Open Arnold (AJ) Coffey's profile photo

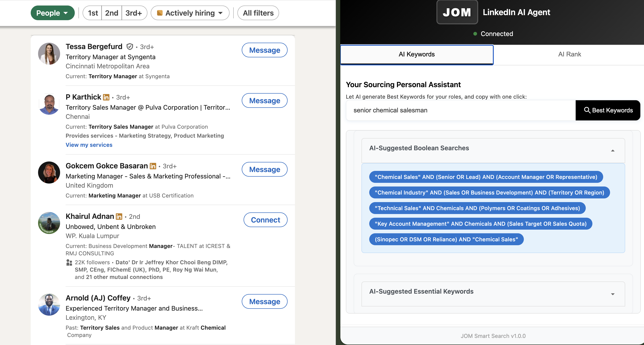[49, 305]
